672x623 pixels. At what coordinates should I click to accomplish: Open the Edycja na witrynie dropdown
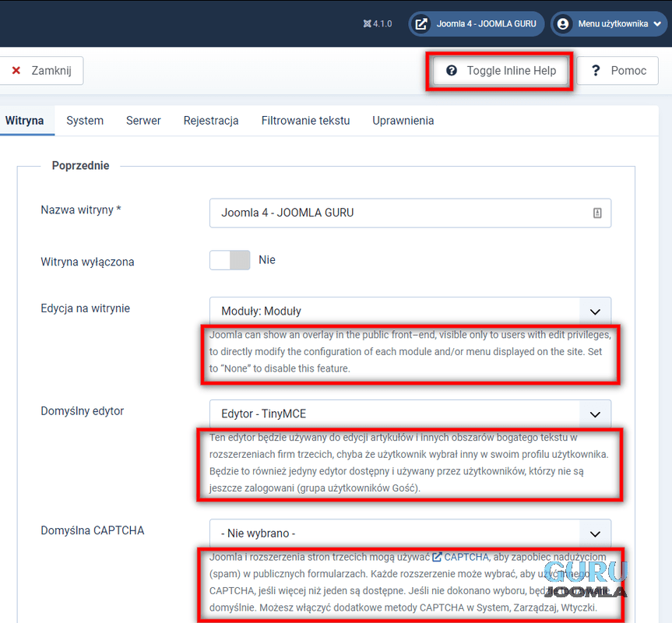[x=410, y=311]
